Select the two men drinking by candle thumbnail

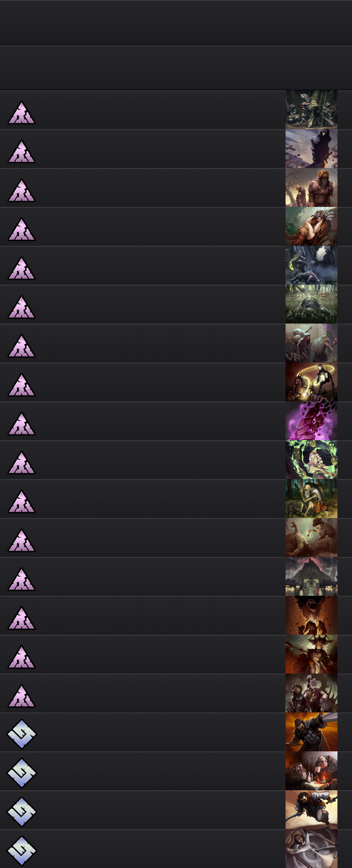tap(312, 771)
